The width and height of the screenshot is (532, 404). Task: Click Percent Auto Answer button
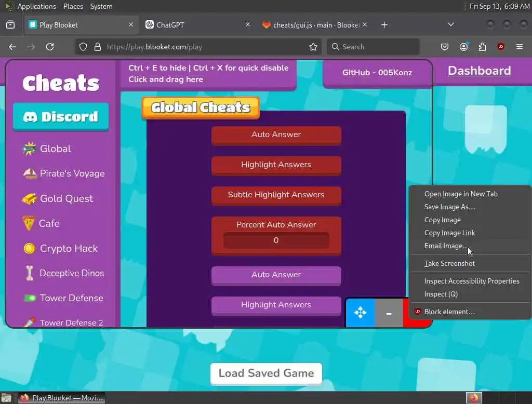tap(276, 224)
